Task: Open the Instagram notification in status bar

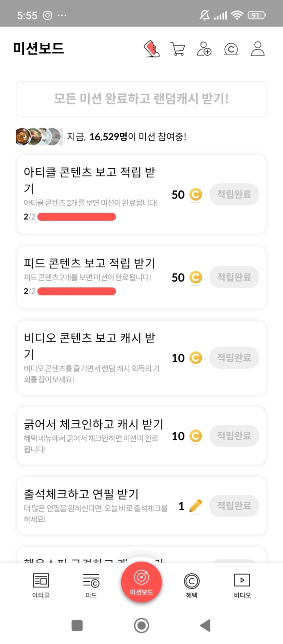Action: point(47,15)
